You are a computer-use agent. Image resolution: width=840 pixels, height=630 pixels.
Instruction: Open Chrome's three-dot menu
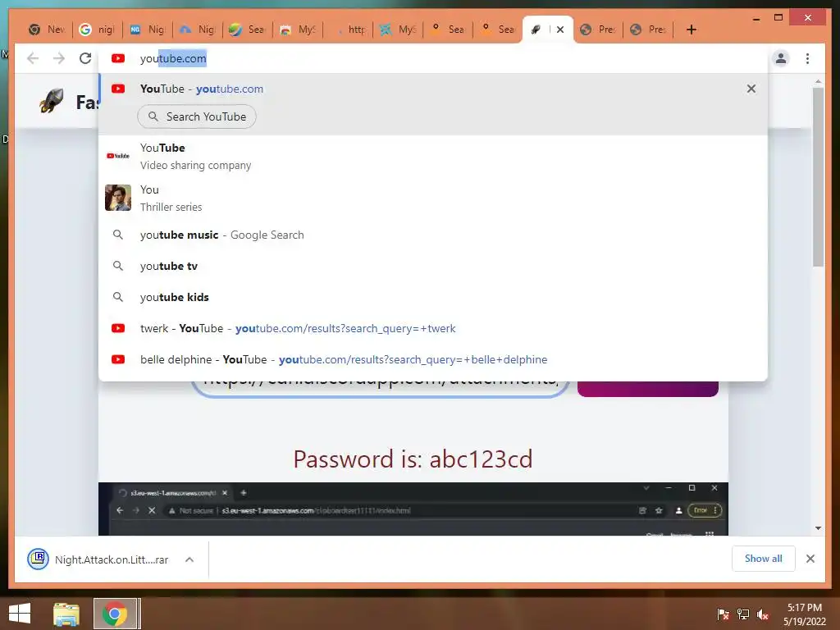(807, 58)
